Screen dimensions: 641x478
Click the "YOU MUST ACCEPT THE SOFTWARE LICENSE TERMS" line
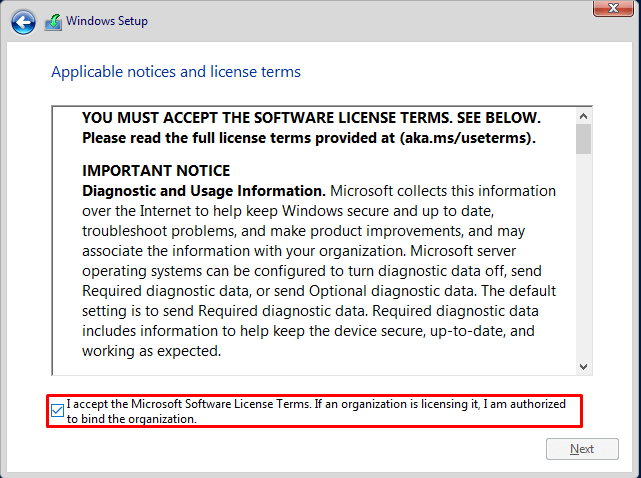pyautogui.click(x=311, y=118)
